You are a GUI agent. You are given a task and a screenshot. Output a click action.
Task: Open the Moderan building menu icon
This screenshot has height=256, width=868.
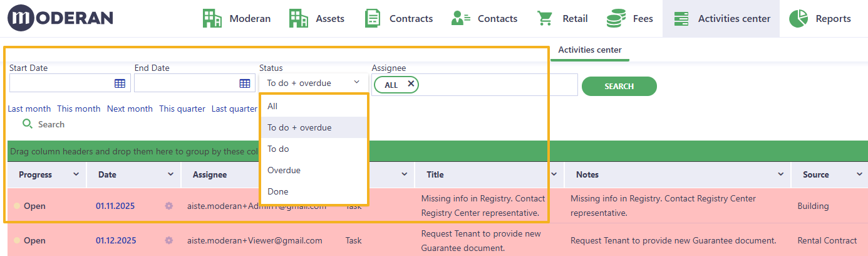point(212,18)
